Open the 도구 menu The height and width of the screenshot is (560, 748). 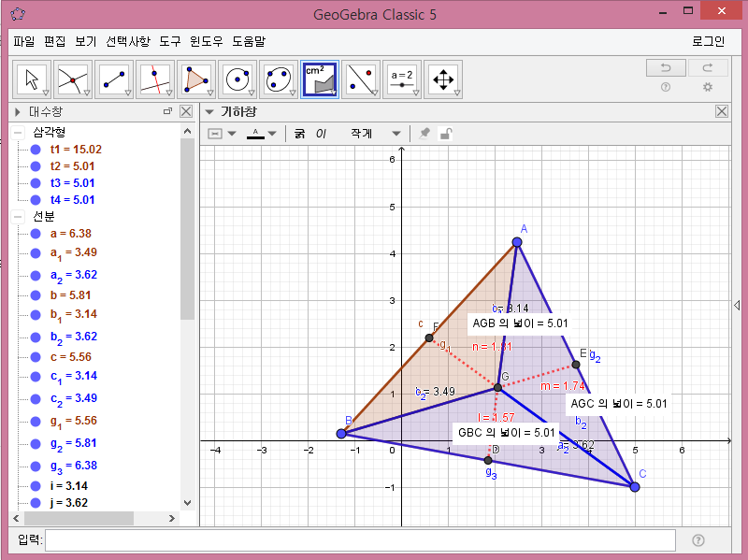click(x=170, y=41)
